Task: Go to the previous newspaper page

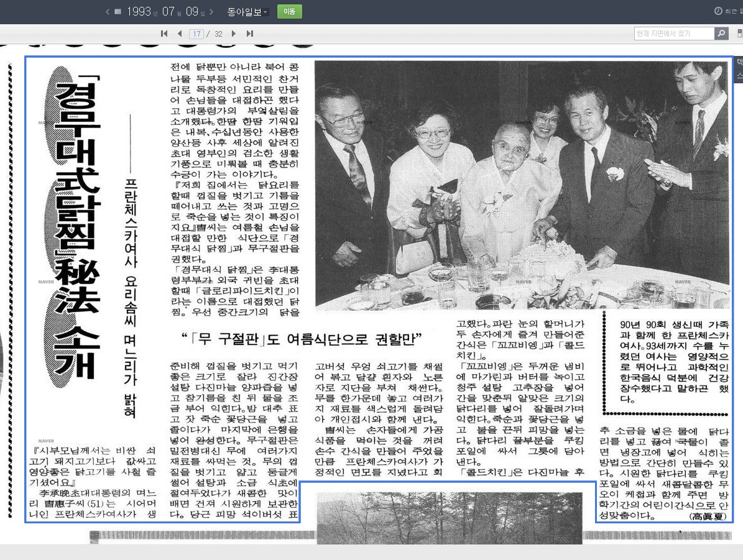Action: (180, 34)
